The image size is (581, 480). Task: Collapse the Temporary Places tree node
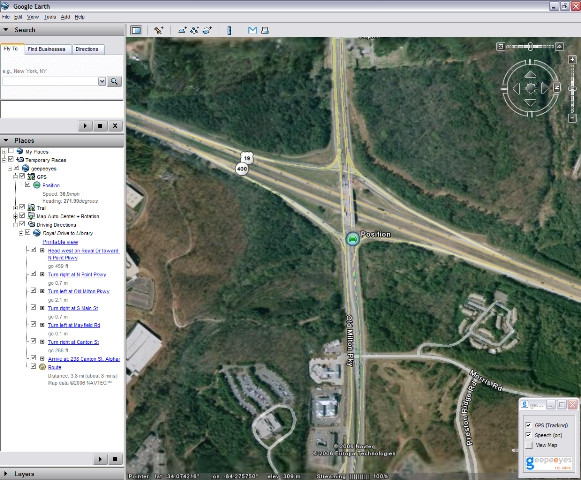tap(4, 160)
